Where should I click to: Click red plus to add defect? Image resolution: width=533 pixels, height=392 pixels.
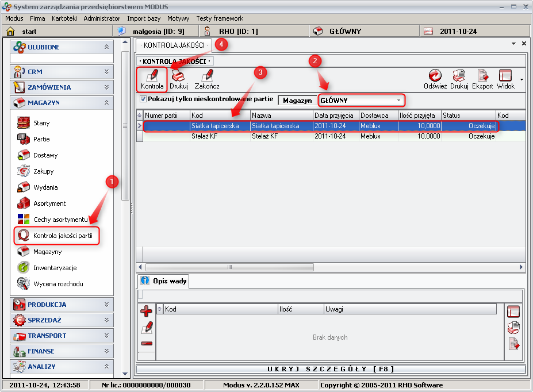point(147,312)
